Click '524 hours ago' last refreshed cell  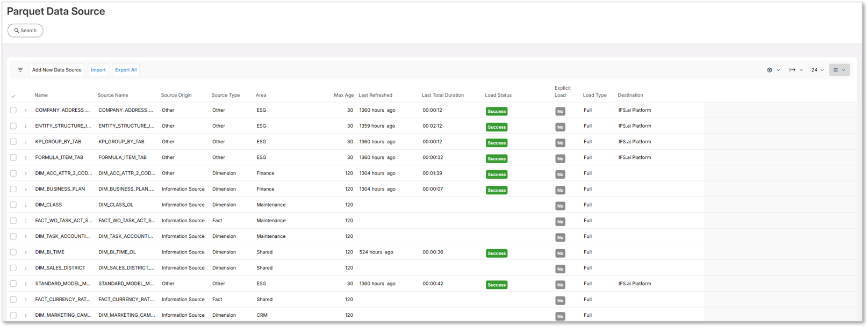[x=376, y=252]
